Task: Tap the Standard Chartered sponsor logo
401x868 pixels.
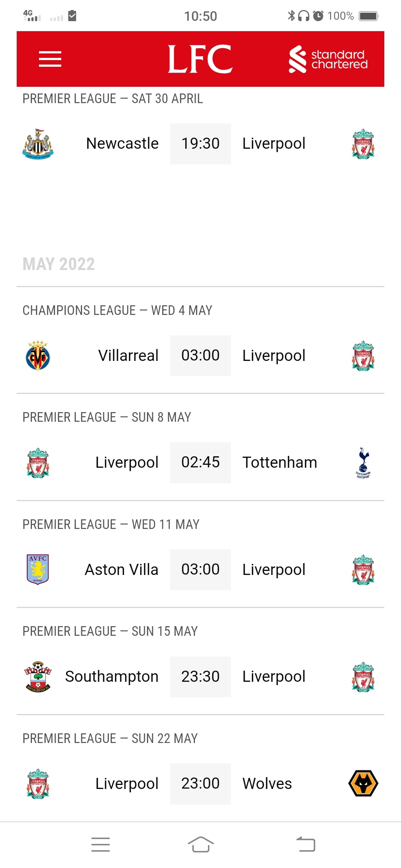Action: (x=328, y=59)
